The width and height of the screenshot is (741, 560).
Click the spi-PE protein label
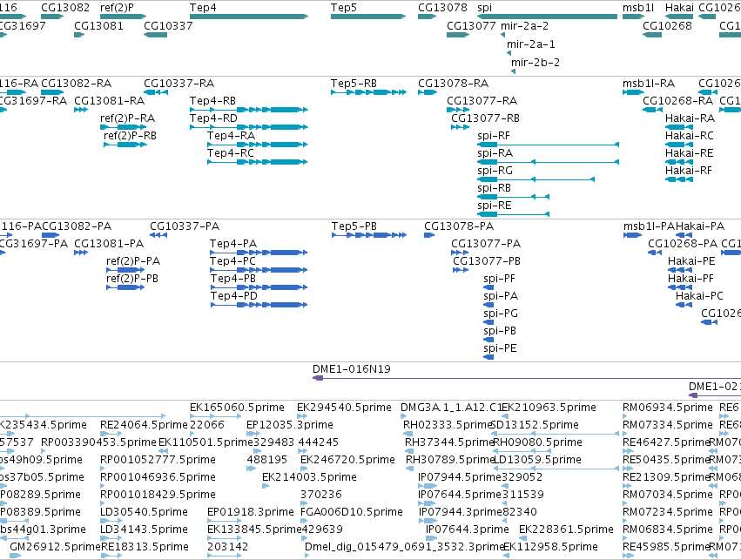(500, 348)
